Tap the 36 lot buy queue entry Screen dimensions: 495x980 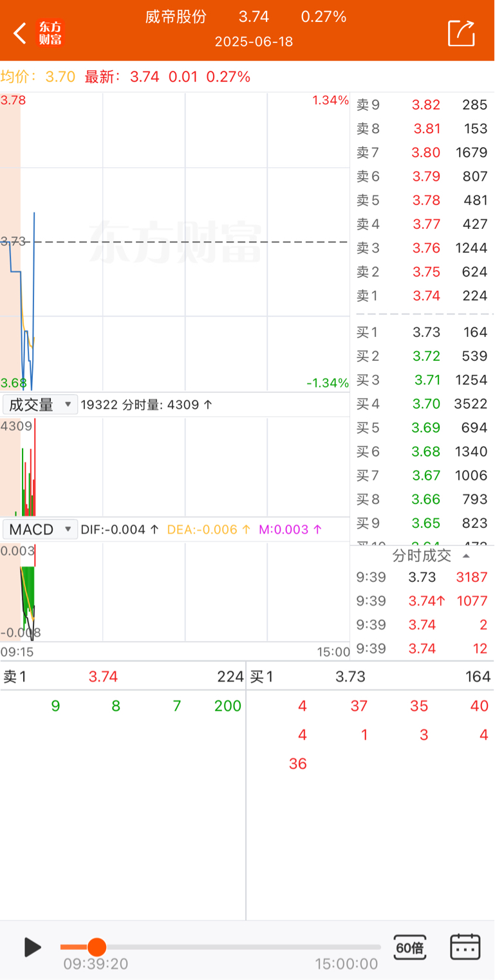point(298,764)
